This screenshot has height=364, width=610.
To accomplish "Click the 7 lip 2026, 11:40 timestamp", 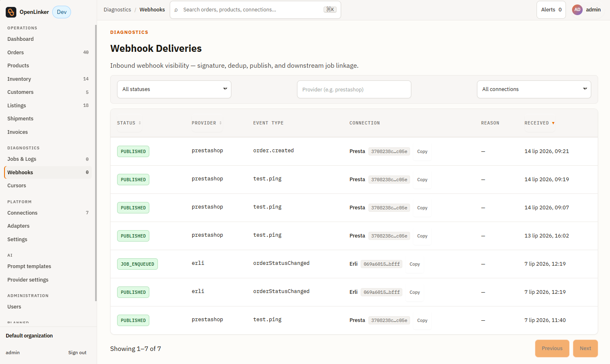I will [x=545, y=320].
